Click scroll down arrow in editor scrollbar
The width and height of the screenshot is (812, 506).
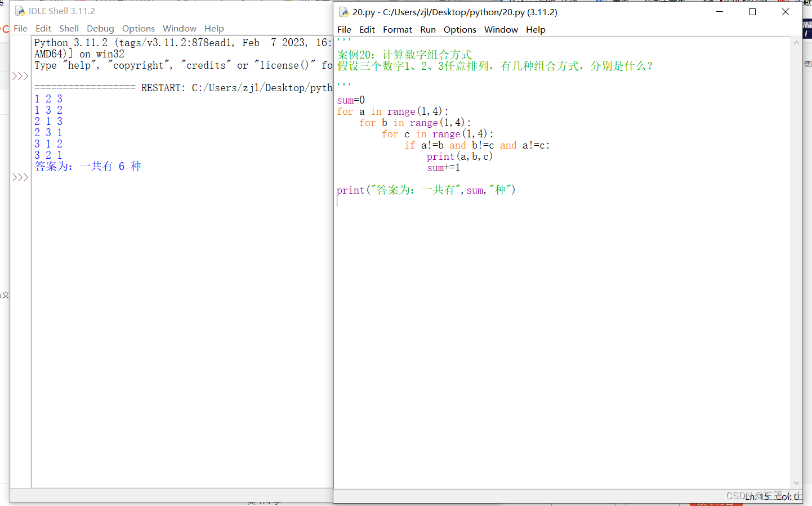[x=796, y=483]
